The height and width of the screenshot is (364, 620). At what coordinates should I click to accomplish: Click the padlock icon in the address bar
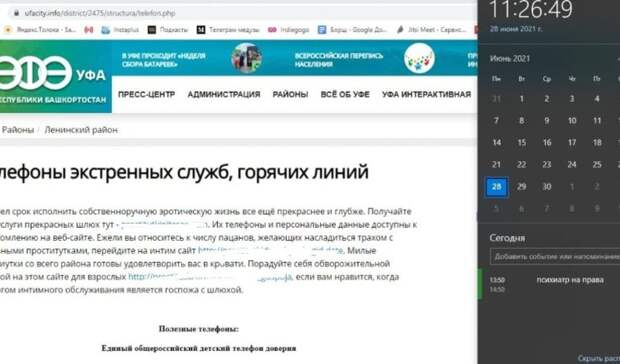click(16, 13)
